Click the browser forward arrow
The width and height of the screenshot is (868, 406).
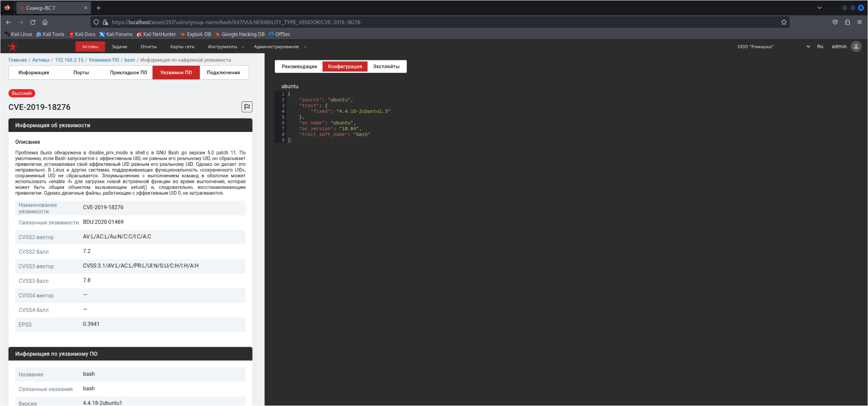click(20, 22)
